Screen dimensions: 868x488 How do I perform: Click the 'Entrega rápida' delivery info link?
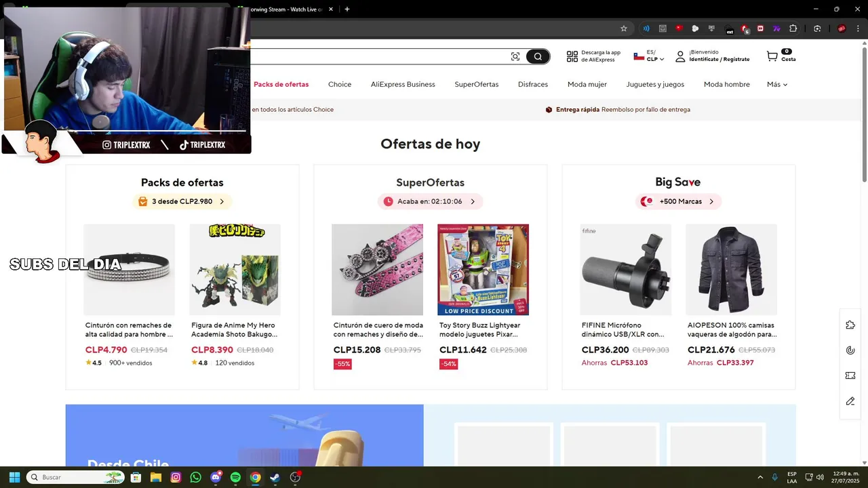[x=578, y=109]
